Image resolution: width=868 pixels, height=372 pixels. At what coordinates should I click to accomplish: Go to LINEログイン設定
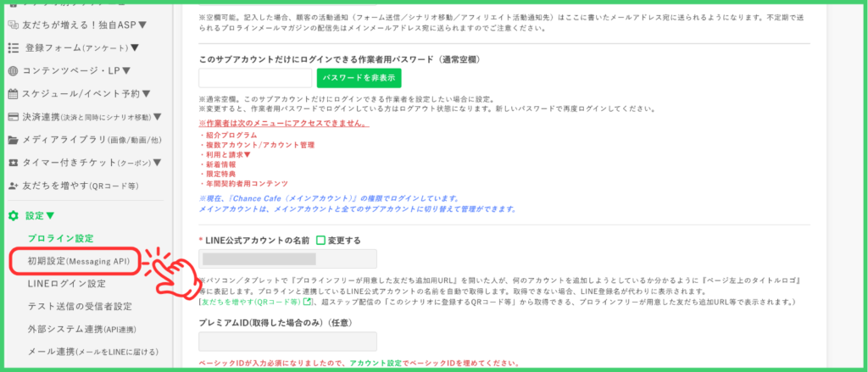[x=66, y=284]
